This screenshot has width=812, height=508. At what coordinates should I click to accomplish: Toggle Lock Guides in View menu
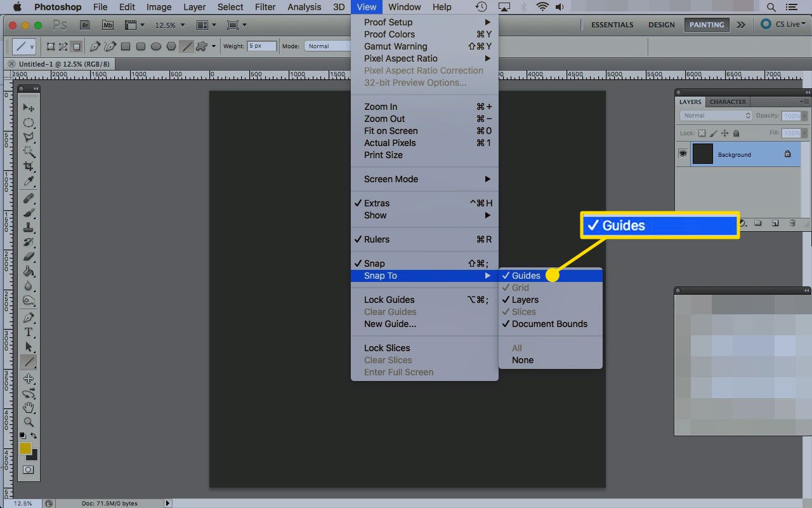pyautogui.click(x=424, y=300)
